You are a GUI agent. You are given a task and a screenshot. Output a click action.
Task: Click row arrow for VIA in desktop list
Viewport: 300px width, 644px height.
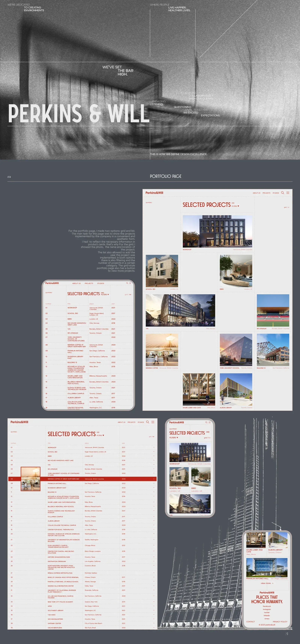tap(154, 465)
